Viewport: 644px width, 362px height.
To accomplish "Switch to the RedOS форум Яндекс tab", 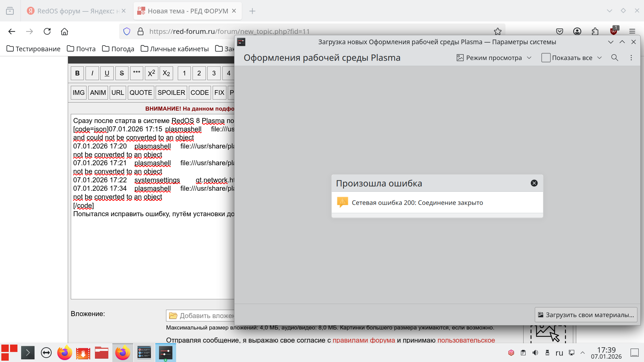I will click(74, 11).
